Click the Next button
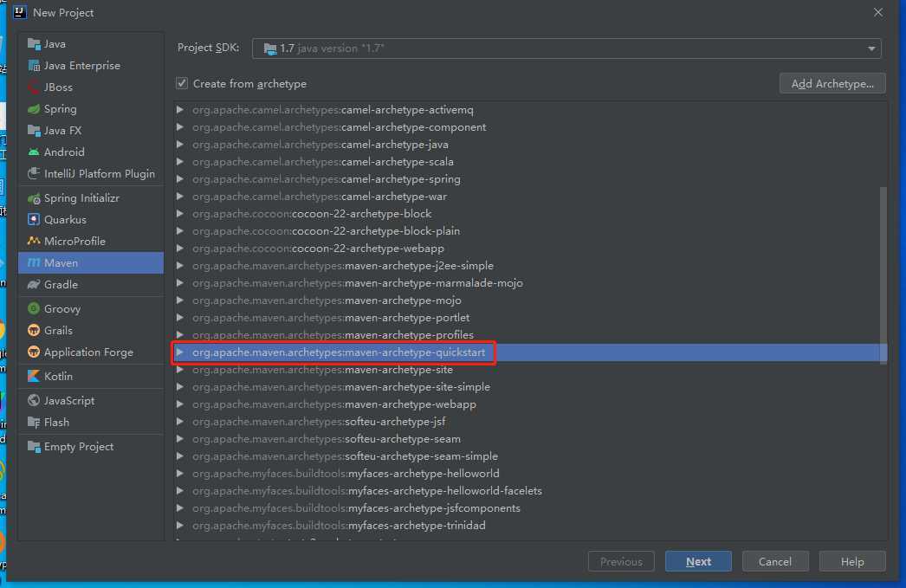The image size is (906, 588). 698,561
